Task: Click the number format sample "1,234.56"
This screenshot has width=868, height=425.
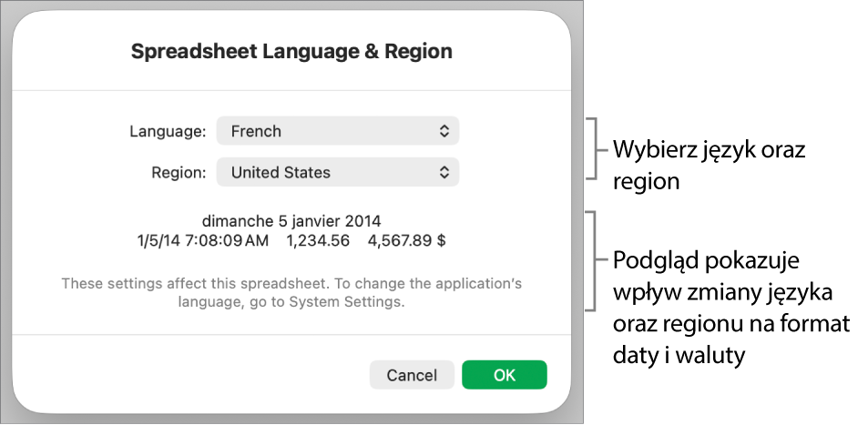Action: tap(318, 241)
